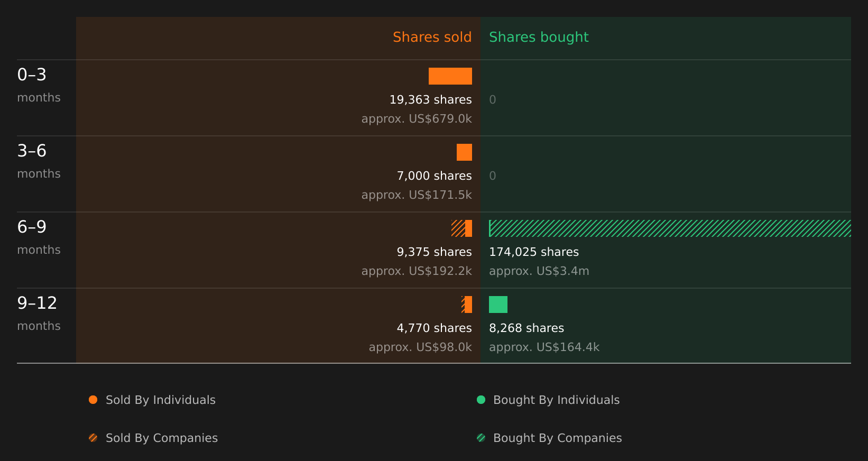Image resolution: width=868 pixels, height=461 pixels.
Task: Click the 3–6 months row label
Action: pos(39,161)
